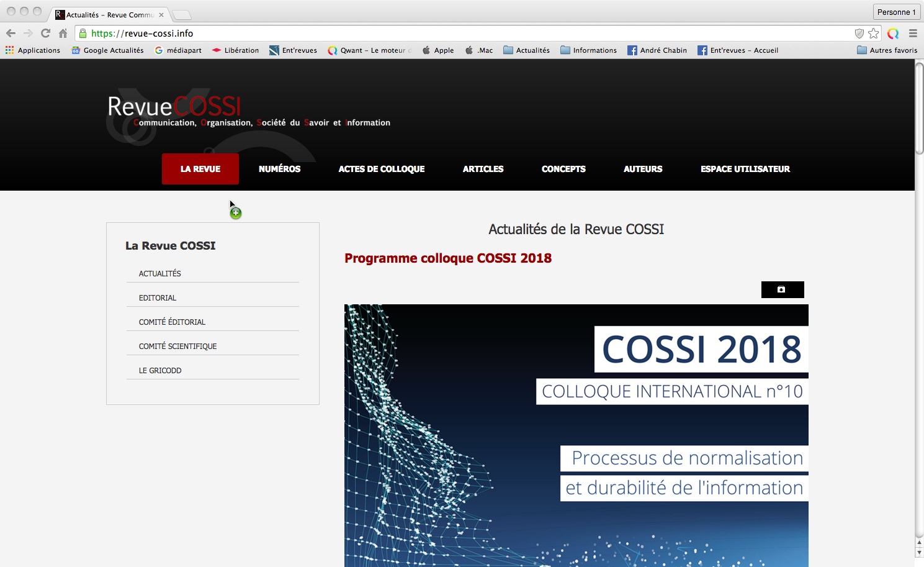Reload the page with refresh icon

(x=45, y=34)
